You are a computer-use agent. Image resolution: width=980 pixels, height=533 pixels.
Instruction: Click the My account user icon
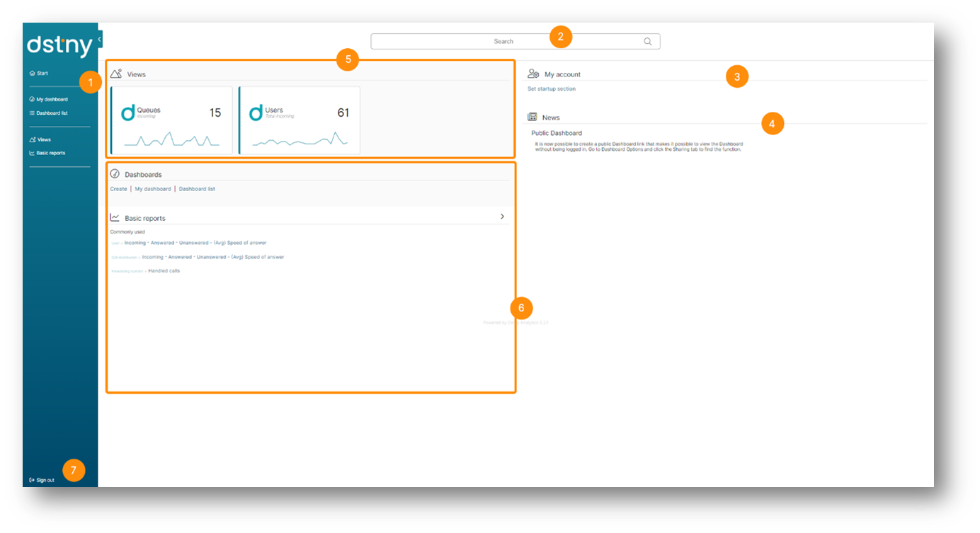click(x=534, y=74)
